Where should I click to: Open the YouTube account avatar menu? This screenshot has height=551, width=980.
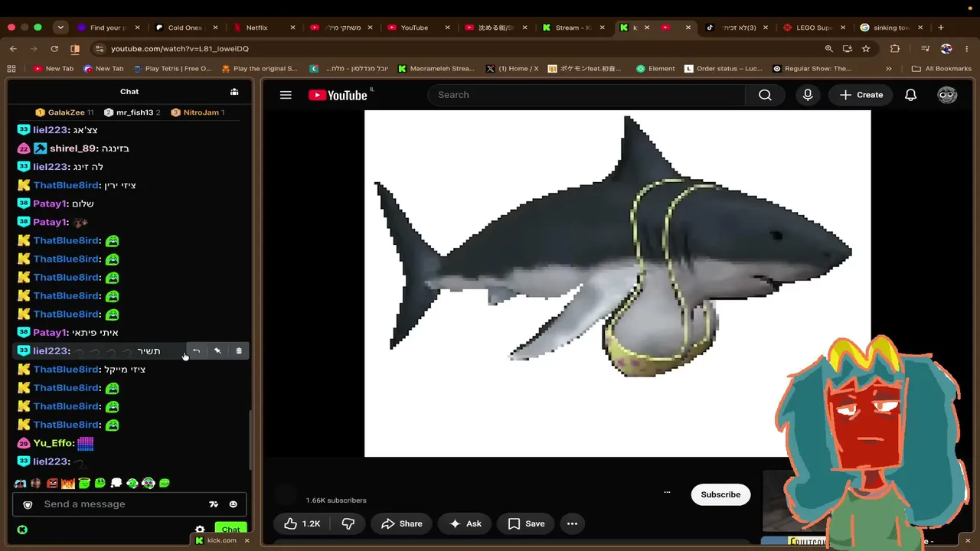pyautogui.click(x=947, y=95)
